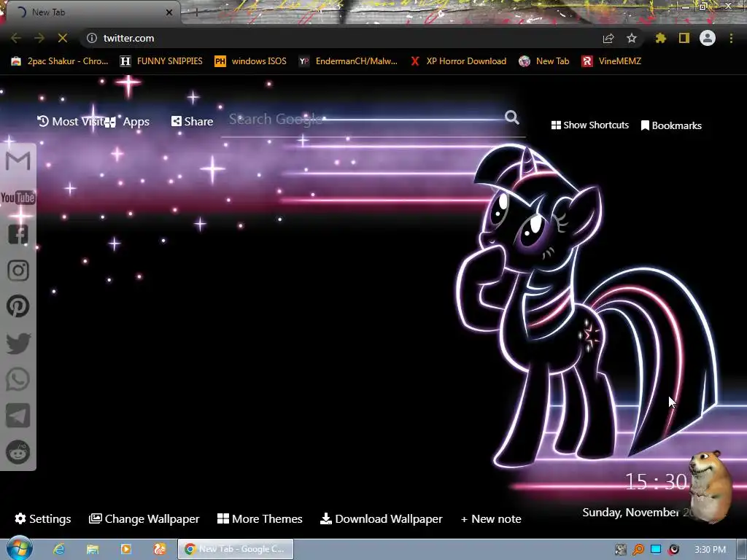Open the Instagram sidebar shortcut

tap(18, 271)
